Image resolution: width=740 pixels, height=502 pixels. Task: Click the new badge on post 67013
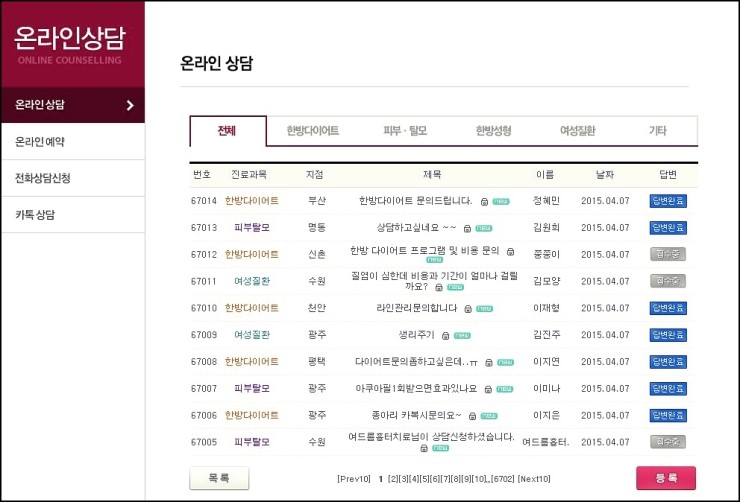point(484,228)
